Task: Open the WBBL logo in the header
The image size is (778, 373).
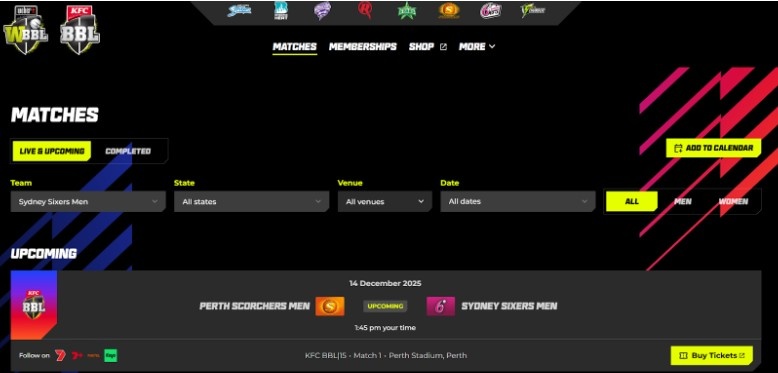Action: click(x=26, y=30)
